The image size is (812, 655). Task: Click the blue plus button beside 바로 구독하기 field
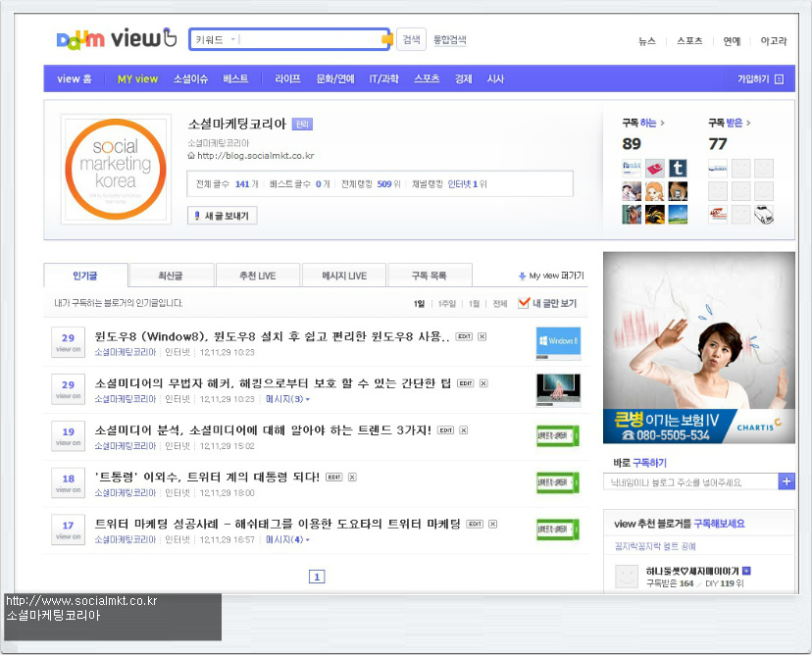tap(787, 481)
